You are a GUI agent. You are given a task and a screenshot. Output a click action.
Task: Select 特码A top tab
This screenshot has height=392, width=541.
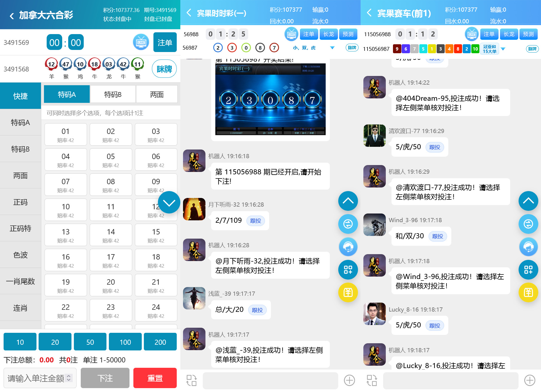[x=67, y=94]
